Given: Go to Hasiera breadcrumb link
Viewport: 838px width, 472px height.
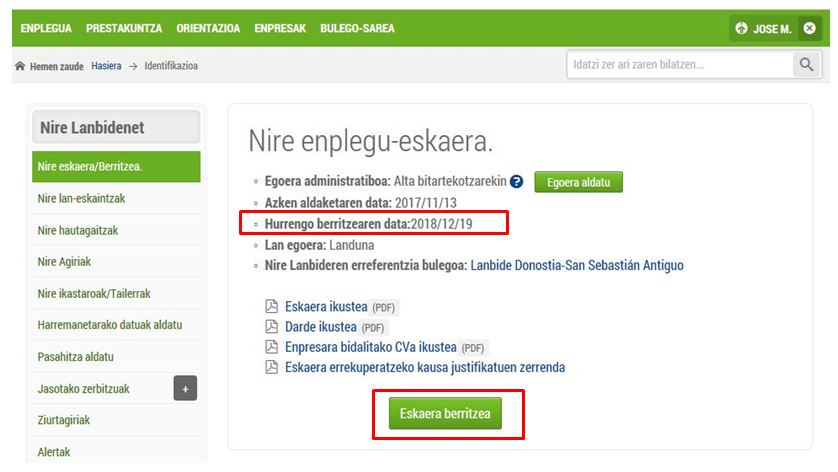Looking at the screenshot, I should coord(106,66).
